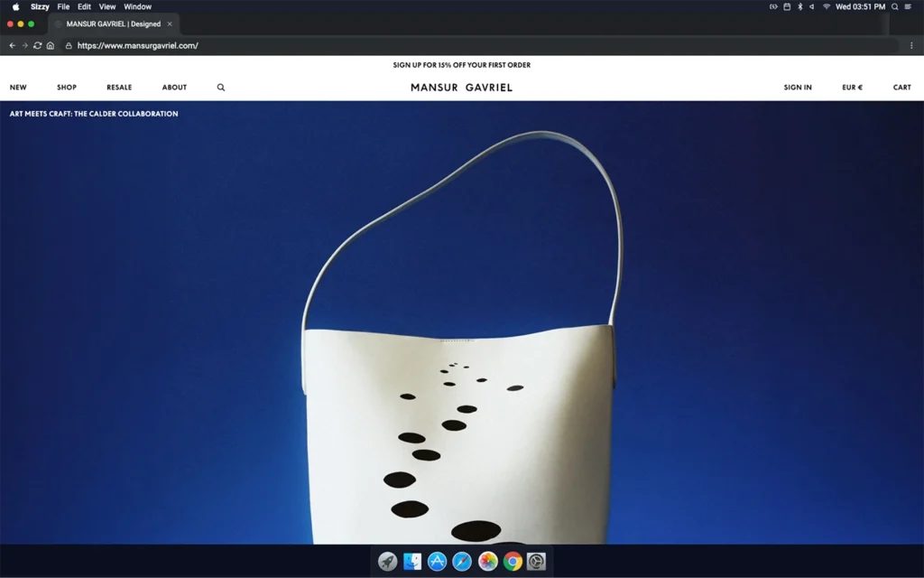The height and width of the screenshot is (578, 924).
Task: Open the File menu in menu bar
Action: (x=63, y=6)
